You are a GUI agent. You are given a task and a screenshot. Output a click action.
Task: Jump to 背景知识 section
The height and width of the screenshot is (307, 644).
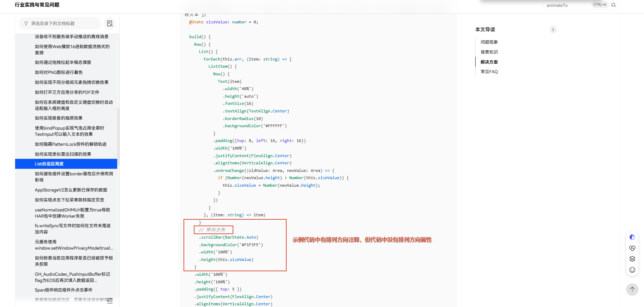coord(489,52)
